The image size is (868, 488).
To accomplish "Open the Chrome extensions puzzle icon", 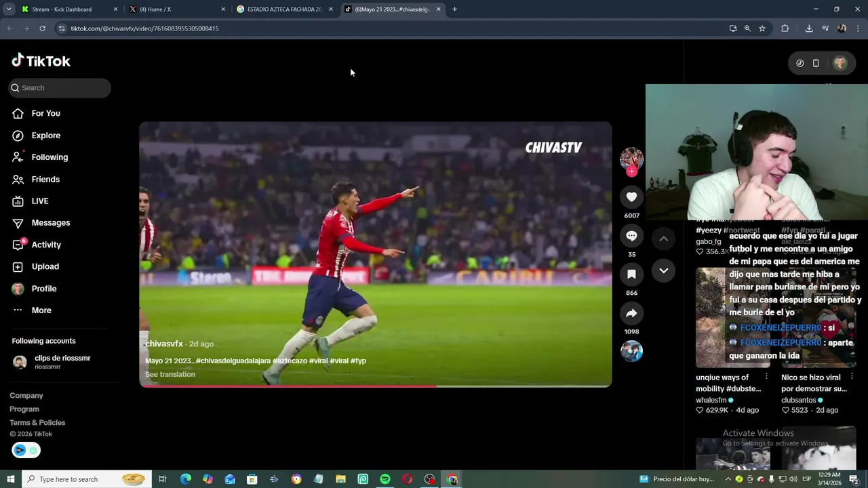I will tap(785, 28).
